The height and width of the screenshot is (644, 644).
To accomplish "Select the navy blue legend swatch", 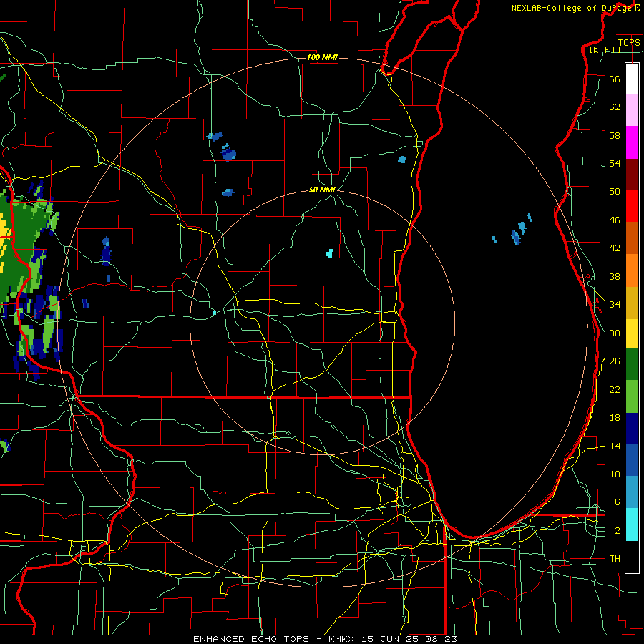I will tap(632, 429).
